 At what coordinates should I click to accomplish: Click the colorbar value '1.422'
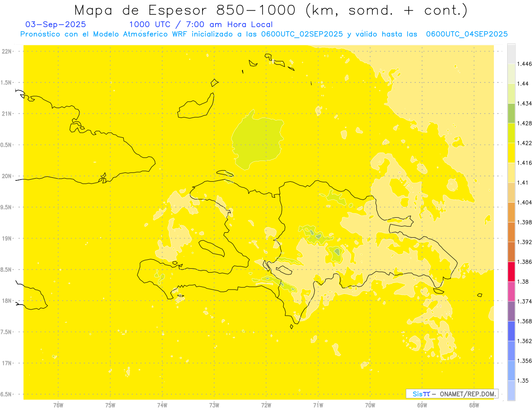(524, 143)
